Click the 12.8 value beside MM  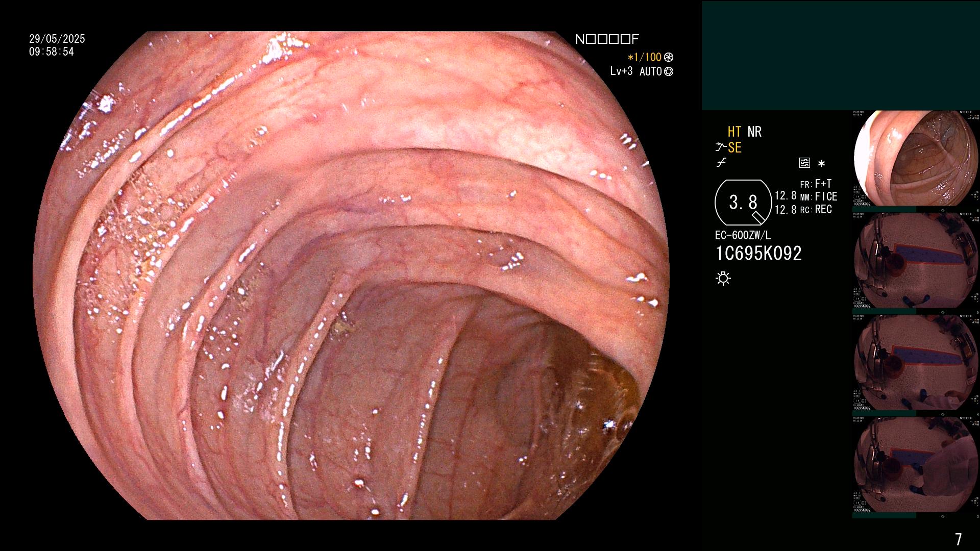[786, 196]
